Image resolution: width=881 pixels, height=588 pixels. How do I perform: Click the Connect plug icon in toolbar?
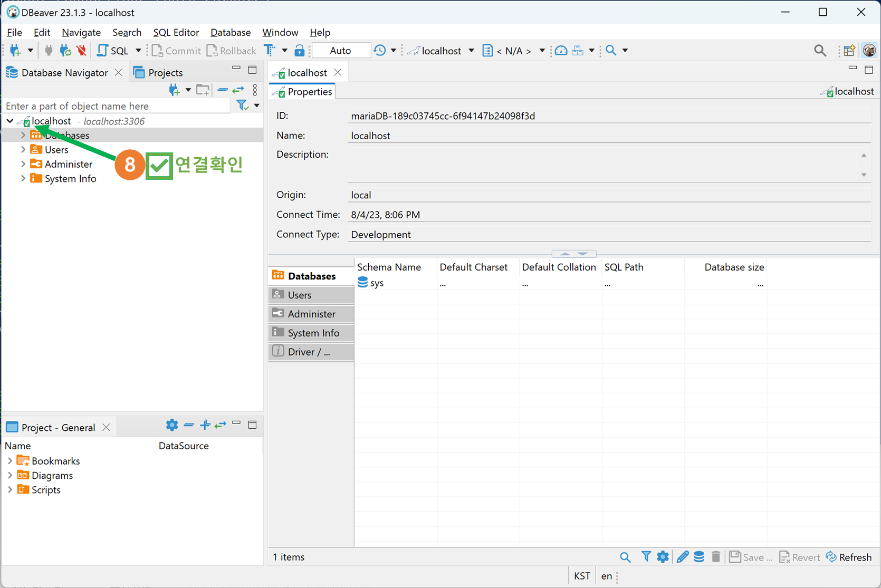click(x=49, y=51)
